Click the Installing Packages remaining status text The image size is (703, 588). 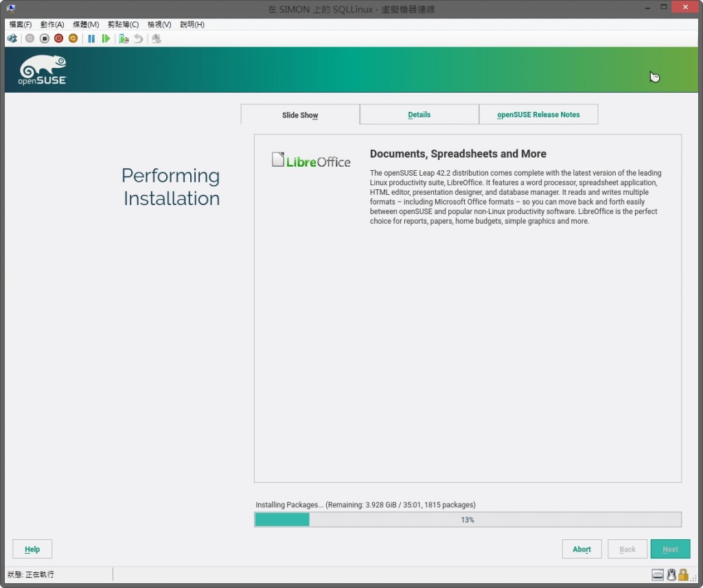(x=365, y=505)
